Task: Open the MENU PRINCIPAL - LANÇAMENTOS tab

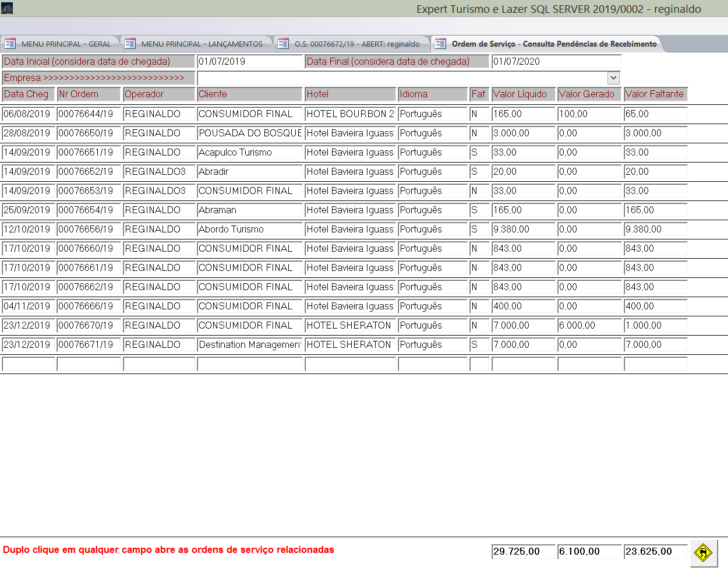Action: (202, 44)
